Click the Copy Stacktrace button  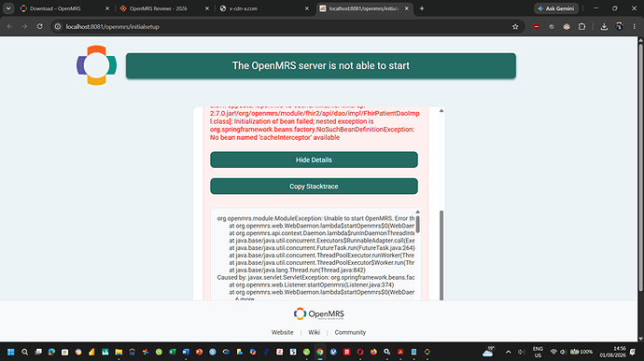coord(314,186)
